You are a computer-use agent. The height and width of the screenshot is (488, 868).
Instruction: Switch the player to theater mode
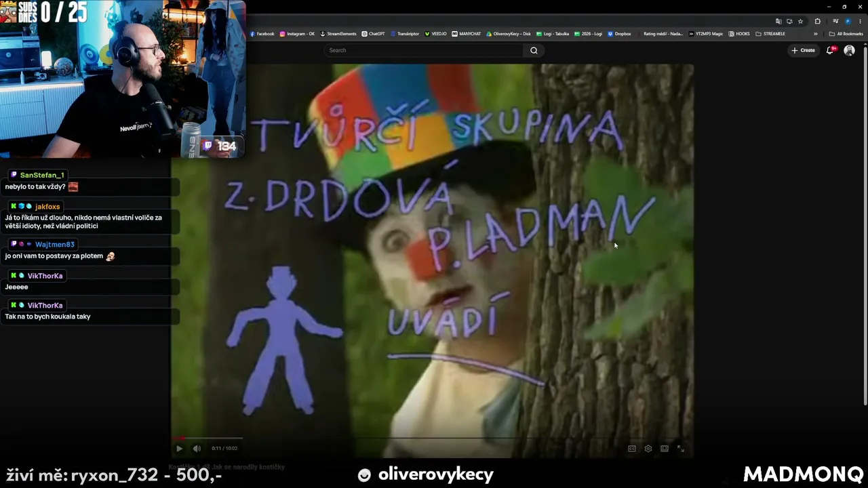pyautogui.click(x=665, y=448)
